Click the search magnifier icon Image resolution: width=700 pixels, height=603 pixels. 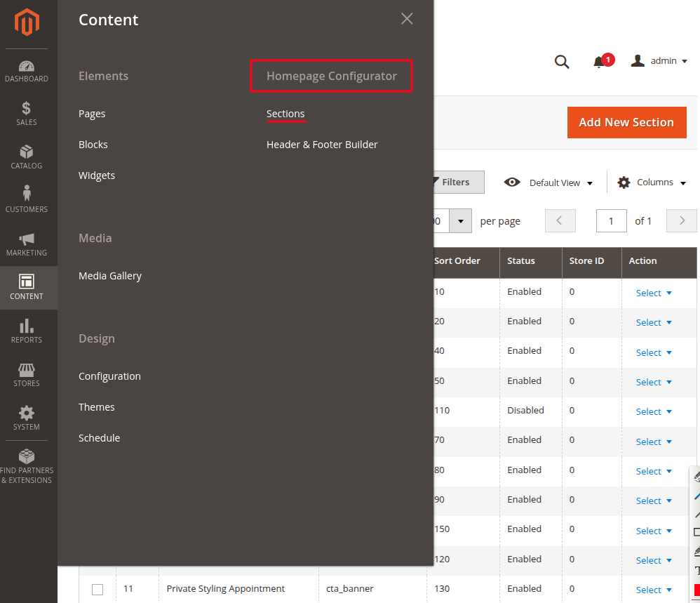[x=562, y=61]
